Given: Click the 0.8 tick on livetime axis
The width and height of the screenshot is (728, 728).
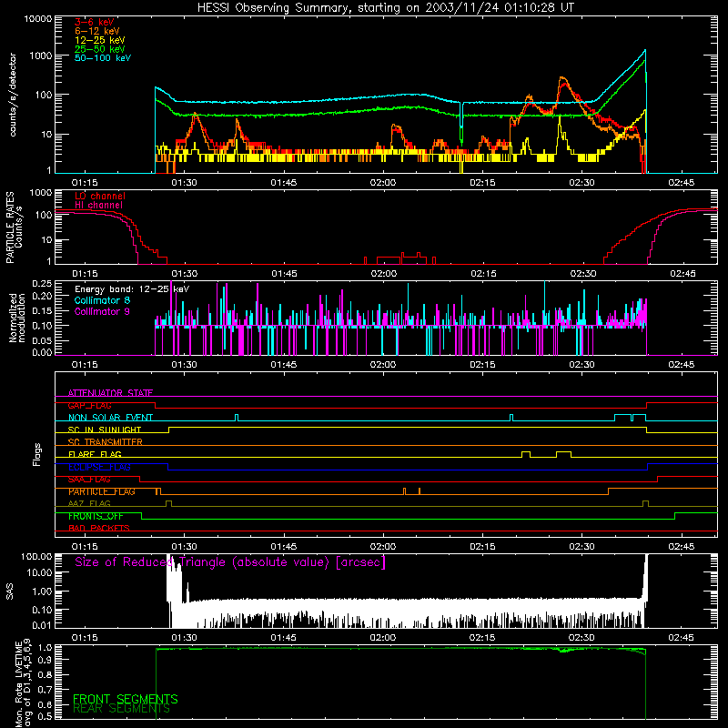Looking at the screenshot, I should pyautogui.click(x=46, y=673).
